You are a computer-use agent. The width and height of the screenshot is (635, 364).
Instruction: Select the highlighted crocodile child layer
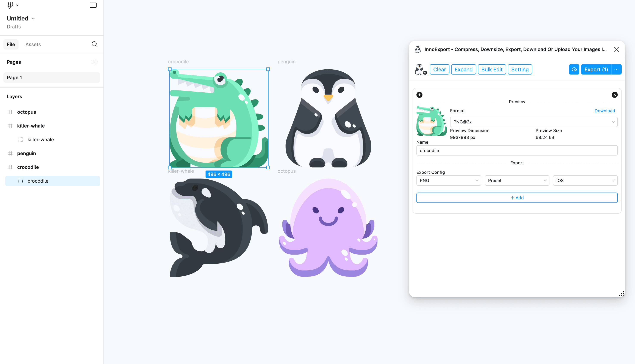(x=53, y=181)
